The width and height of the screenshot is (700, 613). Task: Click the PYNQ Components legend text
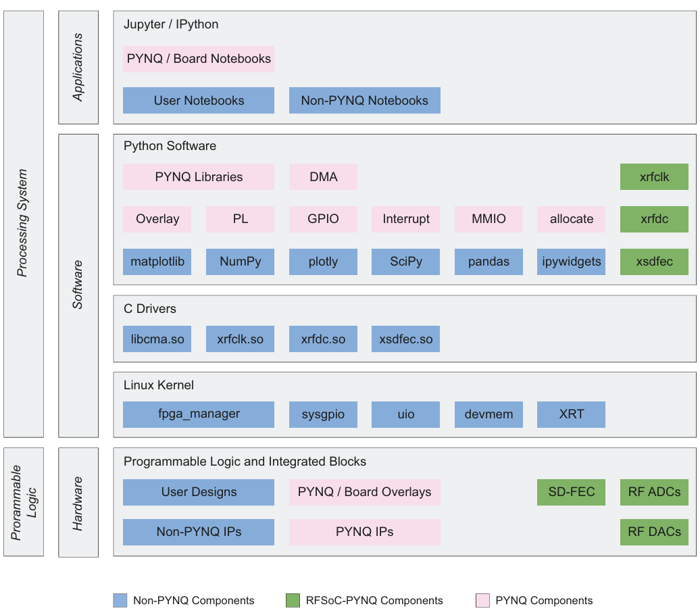(x=544, y=601)
